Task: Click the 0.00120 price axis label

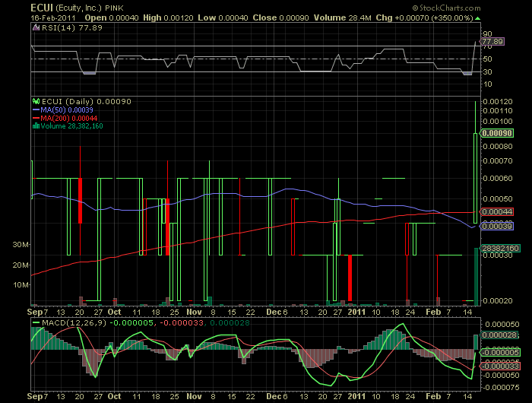Action: [497, 102]
